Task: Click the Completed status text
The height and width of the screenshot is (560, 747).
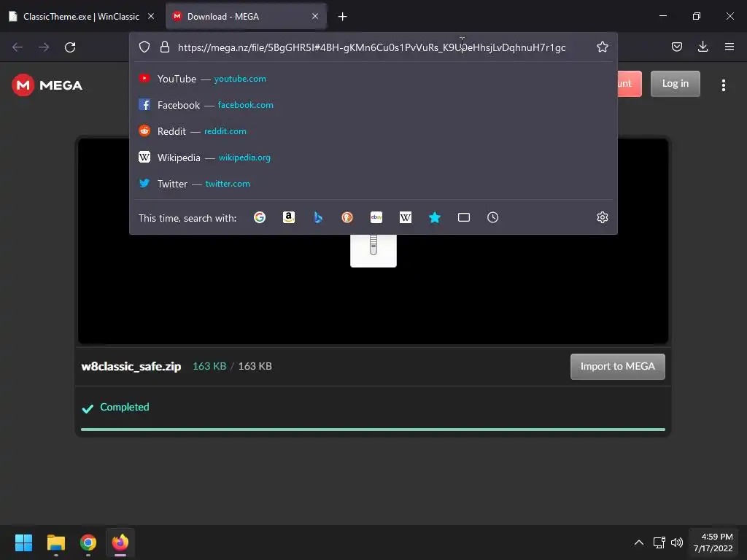Action: click(124, 407)
